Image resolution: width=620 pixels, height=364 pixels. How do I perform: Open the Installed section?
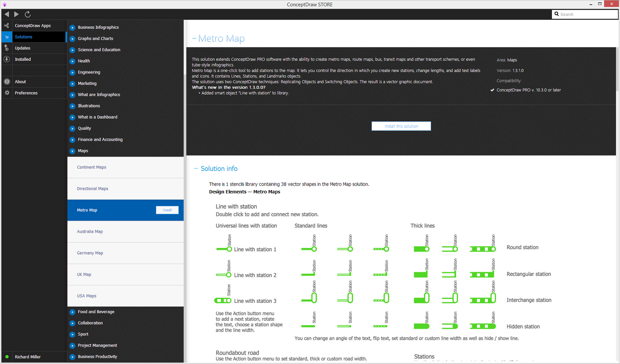[x=33, y=59]
